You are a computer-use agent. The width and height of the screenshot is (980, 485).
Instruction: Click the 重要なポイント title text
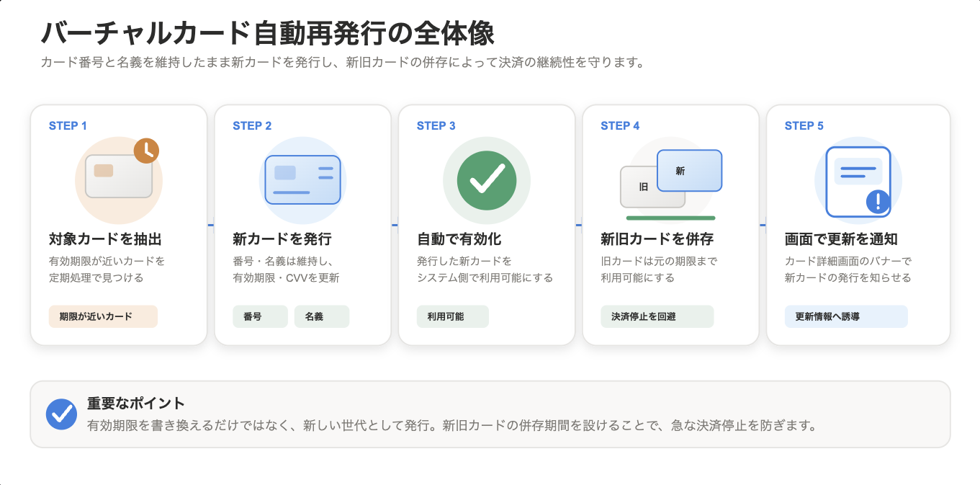point(136,404)
